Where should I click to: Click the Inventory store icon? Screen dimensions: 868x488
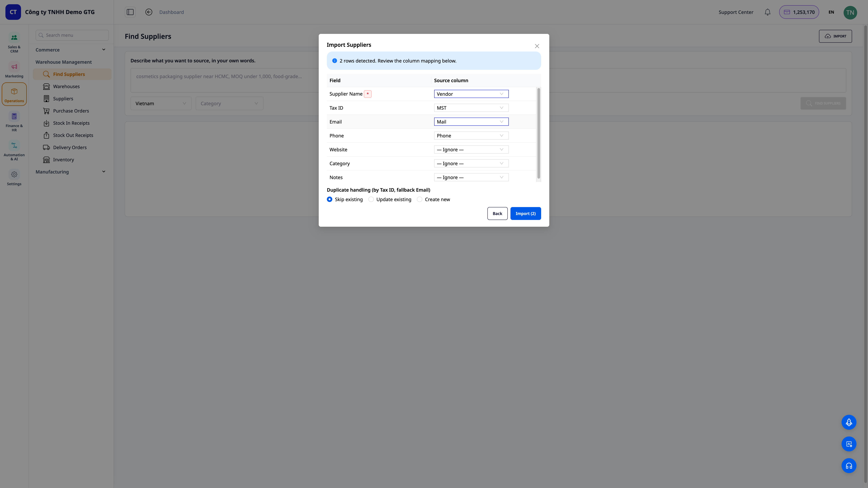click(46, 160)
